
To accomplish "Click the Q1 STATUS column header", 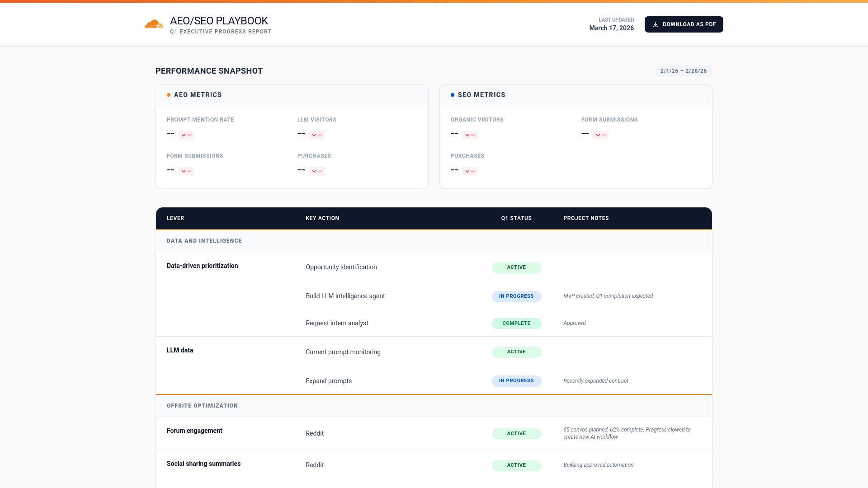I will pos(516,218).
